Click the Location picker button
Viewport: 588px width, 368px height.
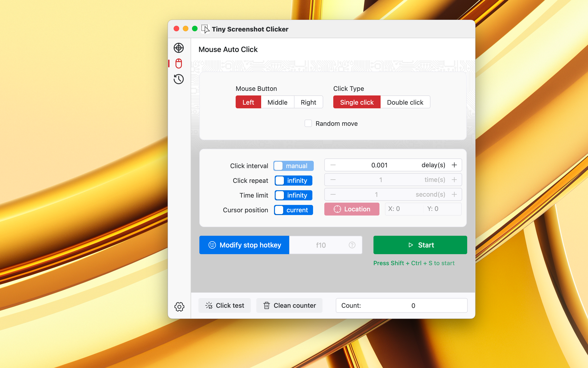pyautogui.click(x=352, y=209)
